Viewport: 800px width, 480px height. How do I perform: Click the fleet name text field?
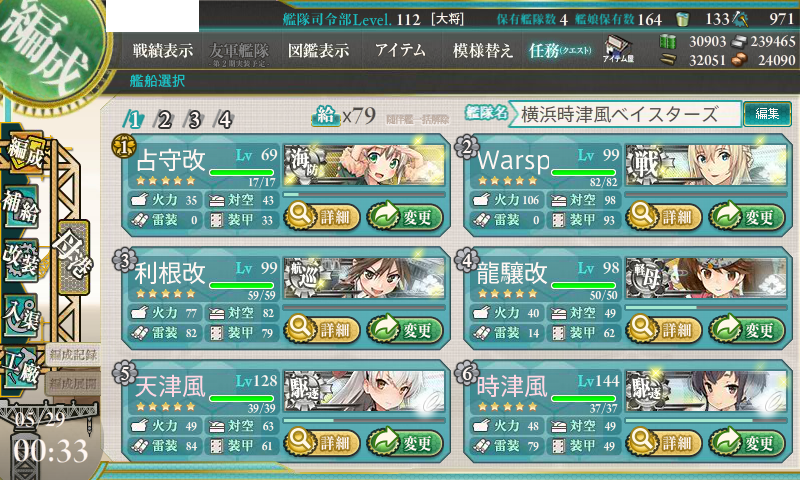624,114
